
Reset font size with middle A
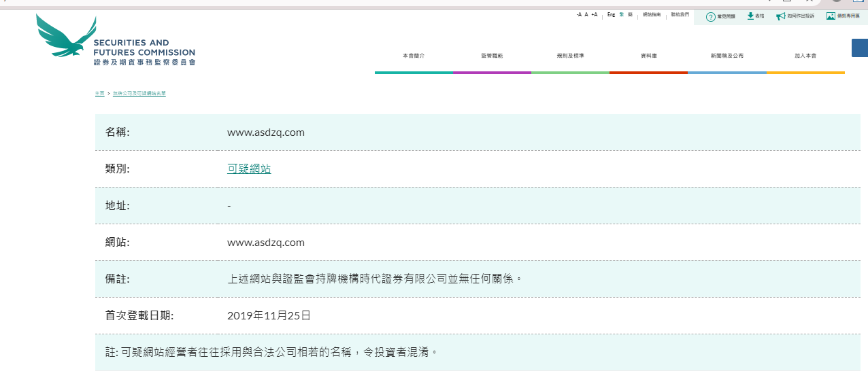pyautogui.click(x=586, y=14)
